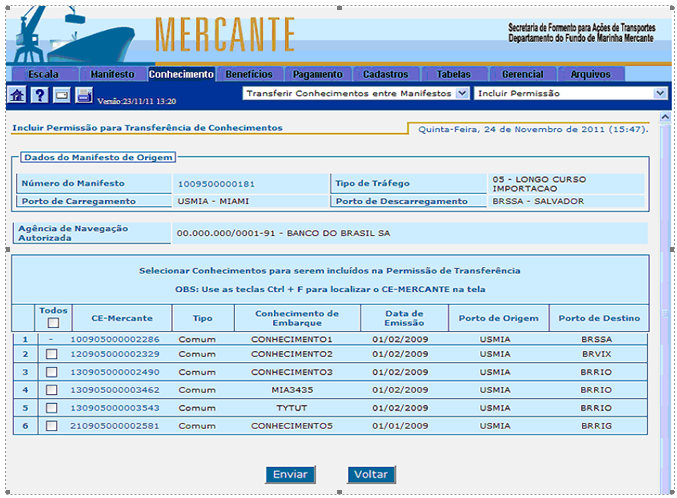Image resolution: width=677 pixels, height=498 pixels.
Task: Open the Pagamento tab
Action: 317,74
